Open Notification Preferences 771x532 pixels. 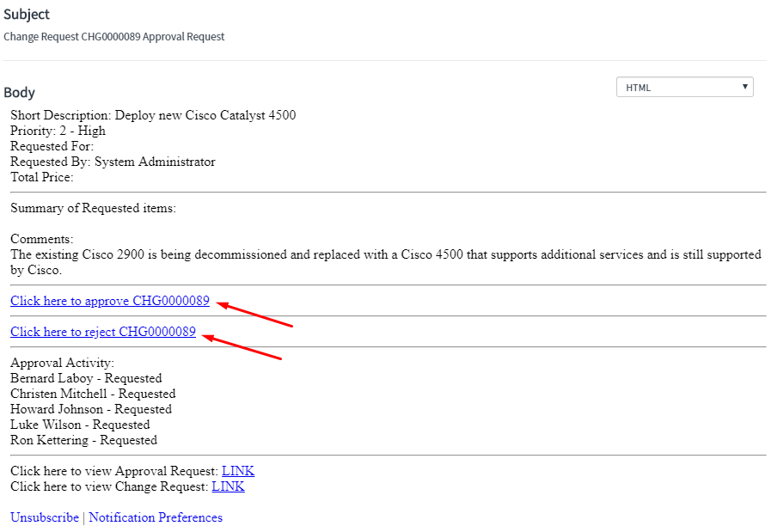coord(156,517)
